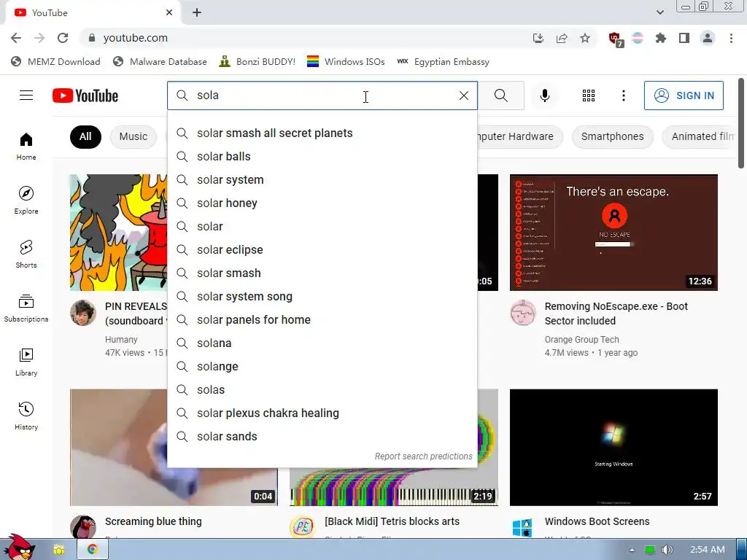747x560 pixels.
Task: Open Shorts in the sidebar
Action: coord(26,254)
